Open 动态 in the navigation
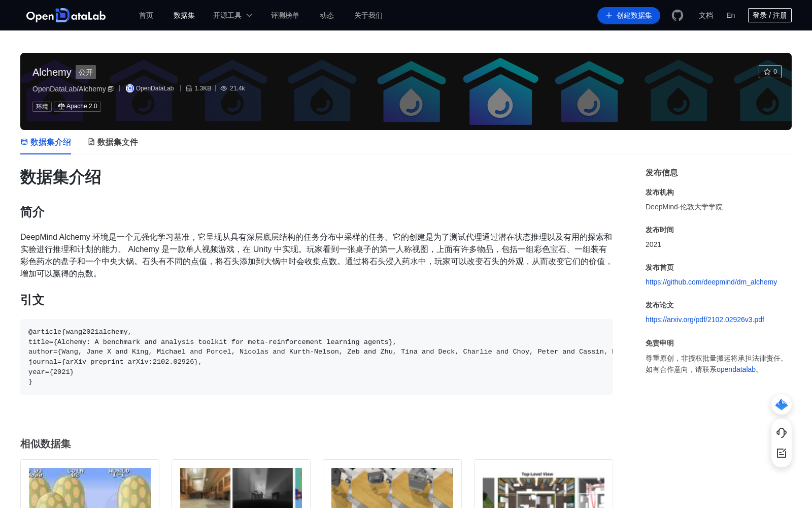This screenshot has height=508, width=812. coord(327,15)
